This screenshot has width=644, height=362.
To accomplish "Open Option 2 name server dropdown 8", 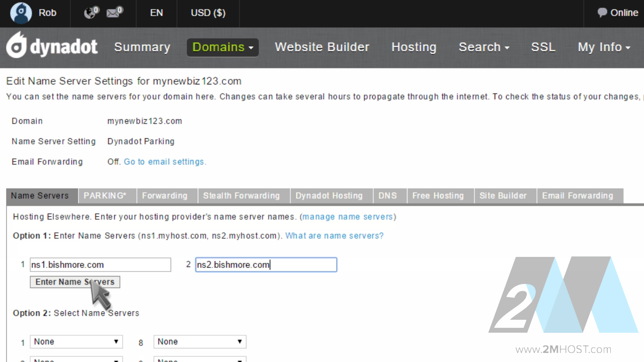I will [200, 342].
